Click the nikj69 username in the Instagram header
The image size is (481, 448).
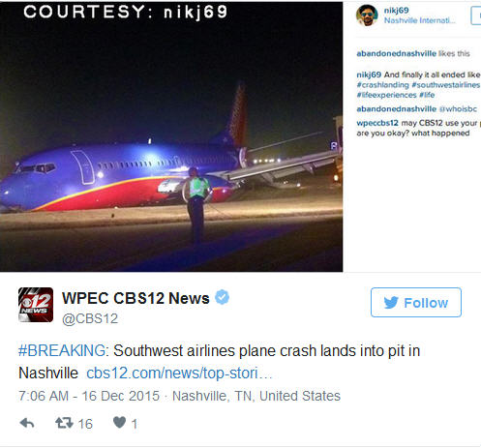pos(396,11)
